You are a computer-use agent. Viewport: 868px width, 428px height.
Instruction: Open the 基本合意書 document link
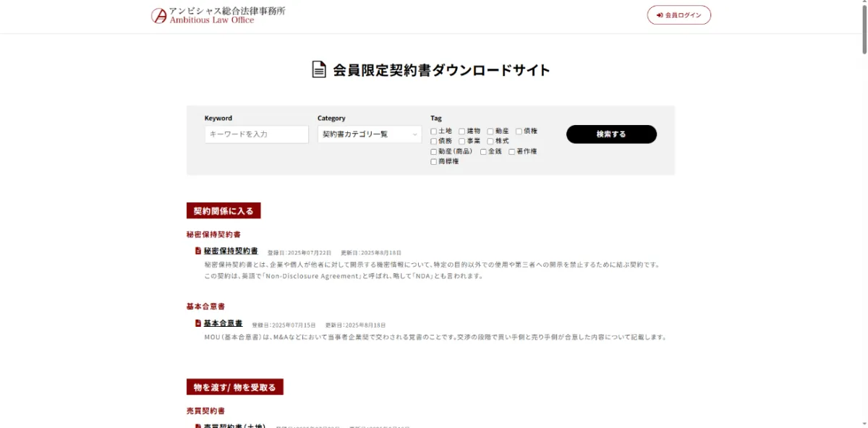[x=223, y=323]
